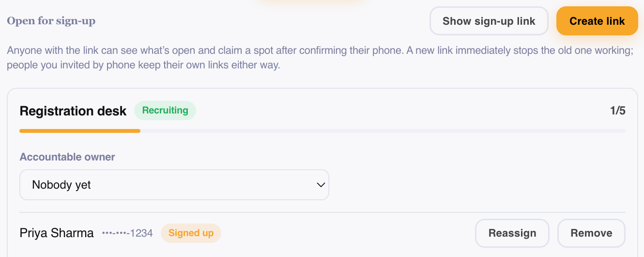The image size is (644, 257).
Task: Expand the chevron arrow beside Nobody yet
Action: (320, 185)
